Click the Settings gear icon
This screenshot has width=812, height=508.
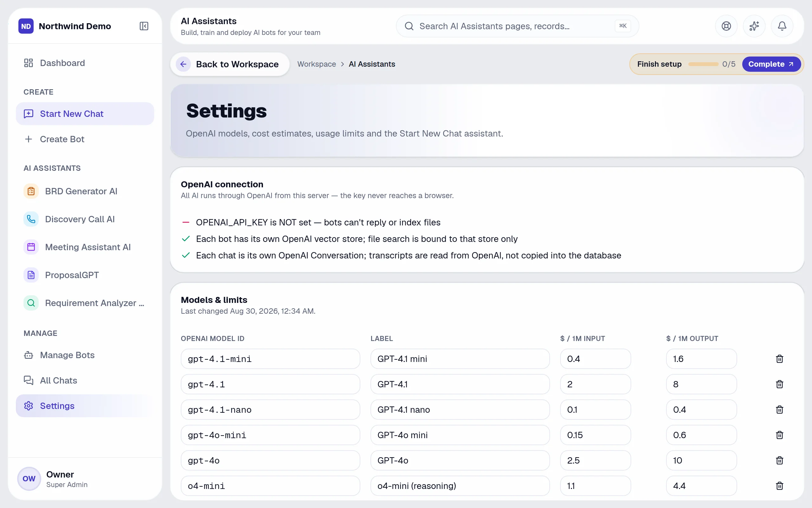tap(29, 406)
